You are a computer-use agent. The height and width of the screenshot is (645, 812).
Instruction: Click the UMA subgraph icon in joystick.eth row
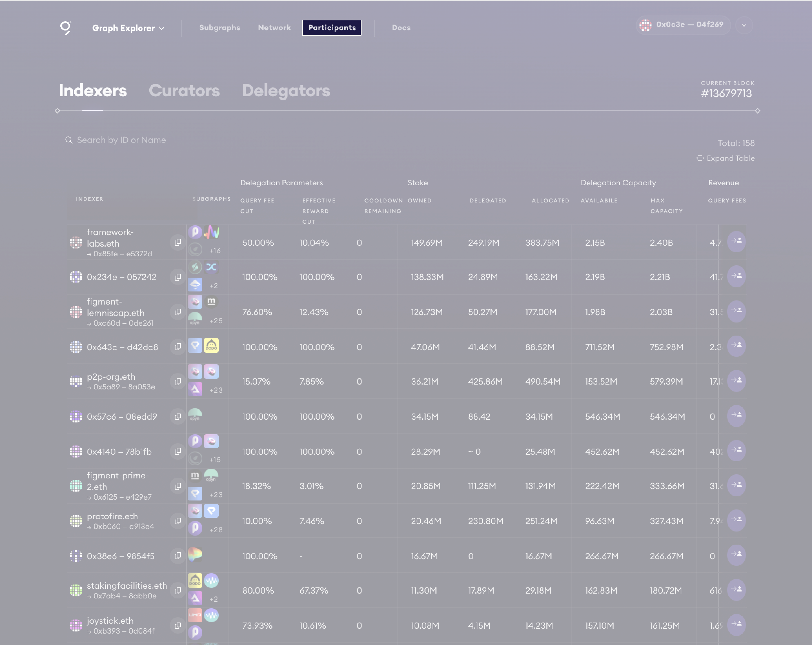click(x=195, y=615)
